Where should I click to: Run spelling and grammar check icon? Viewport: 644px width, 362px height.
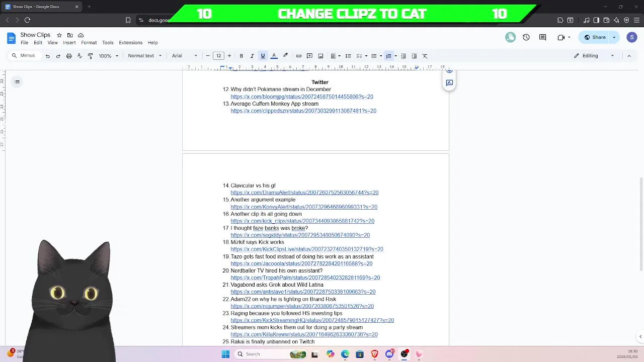79,56
